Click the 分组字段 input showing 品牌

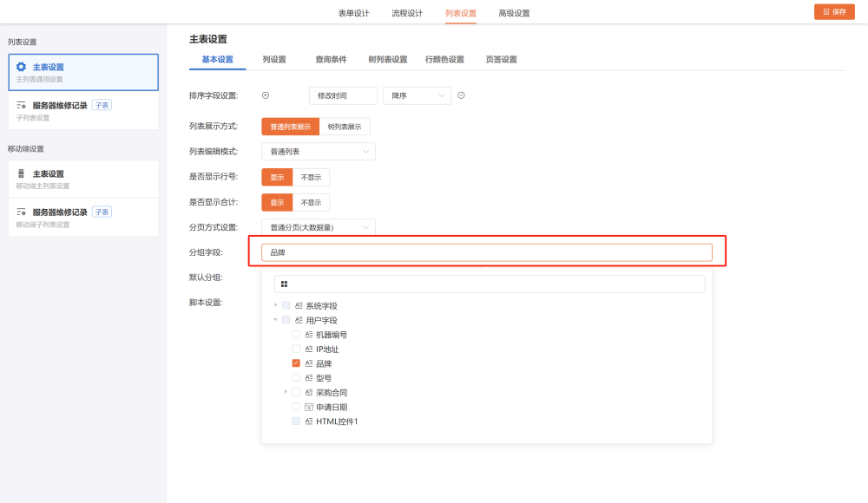coord(486,252)
